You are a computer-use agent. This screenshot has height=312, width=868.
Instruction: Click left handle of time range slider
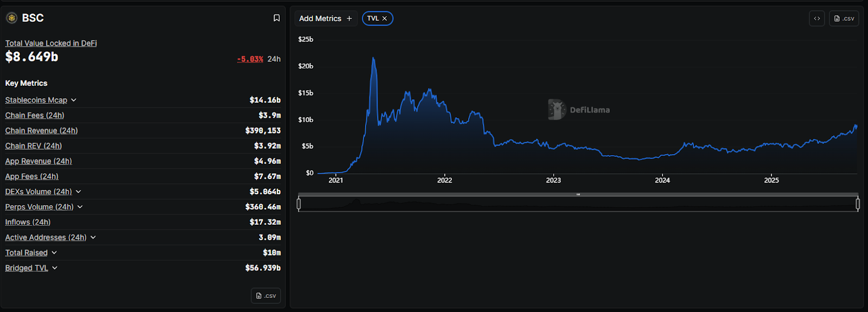tap(299, 203)
